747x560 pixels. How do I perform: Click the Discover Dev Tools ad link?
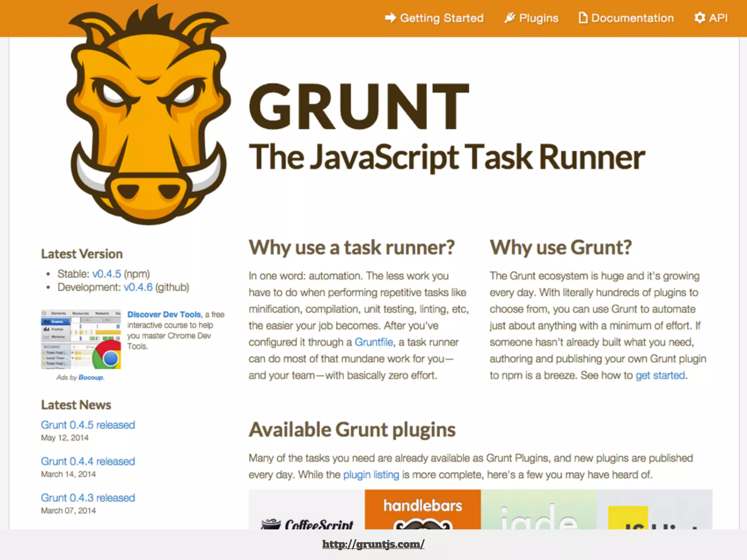164,314
